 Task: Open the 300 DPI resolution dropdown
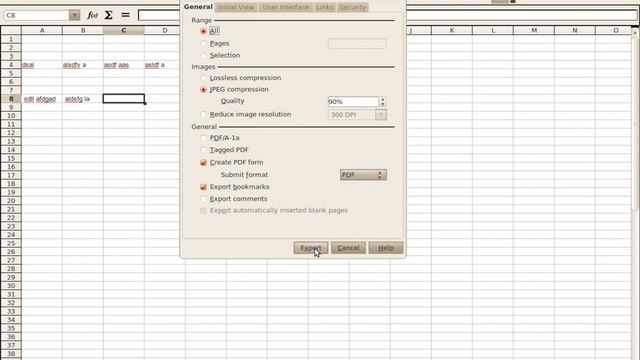pyautogui.click(x=380, y=115)
